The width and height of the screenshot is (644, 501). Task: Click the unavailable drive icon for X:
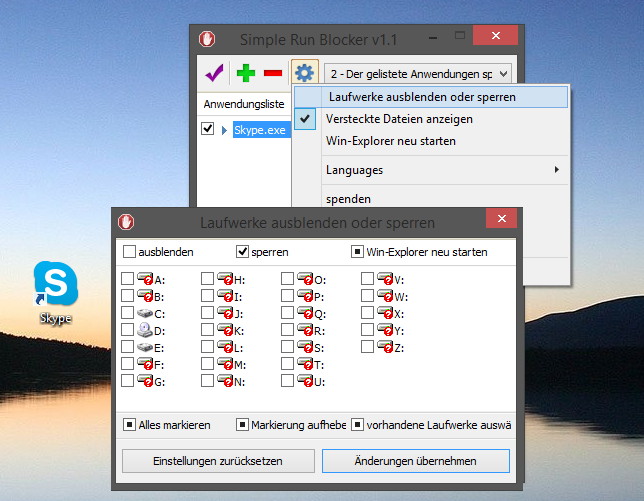(x=385, y=313)
